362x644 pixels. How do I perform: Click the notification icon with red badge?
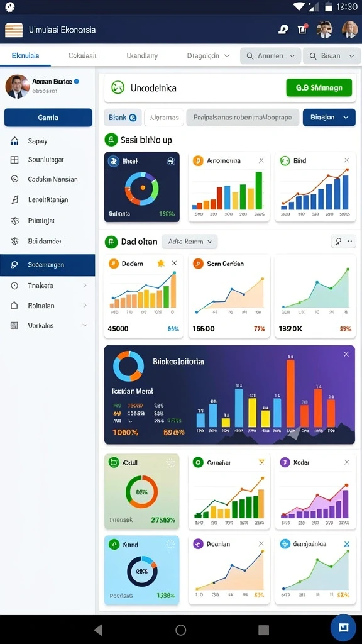pos(302,29)
